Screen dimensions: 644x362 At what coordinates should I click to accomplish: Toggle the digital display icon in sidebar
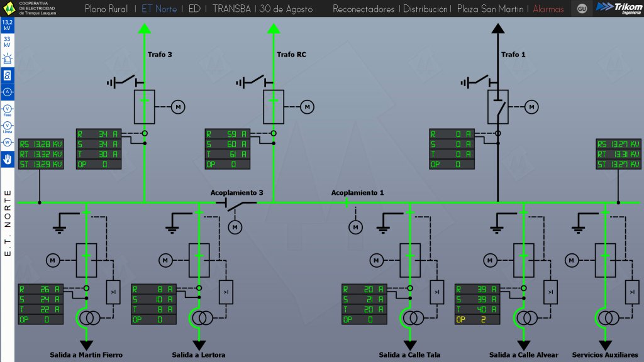pyautogui.click(x=7, y=75)
